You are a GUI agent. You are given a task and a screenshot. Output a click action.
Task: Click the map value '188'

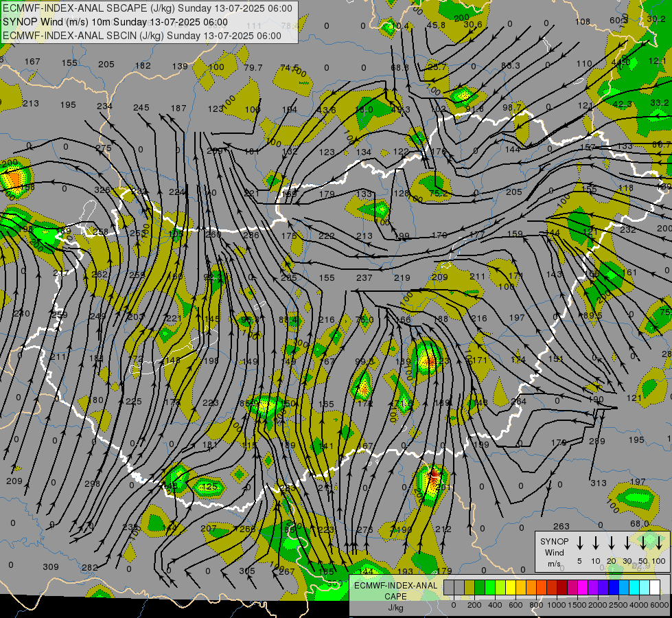click(x=441, y=319)
